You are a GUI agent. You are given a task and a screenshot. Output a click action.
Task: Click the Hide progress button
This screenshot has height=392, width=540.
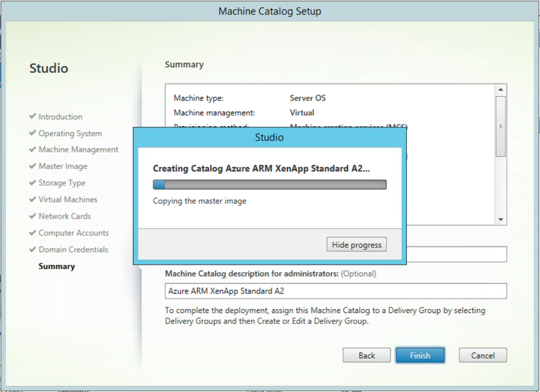click(356, 245)
